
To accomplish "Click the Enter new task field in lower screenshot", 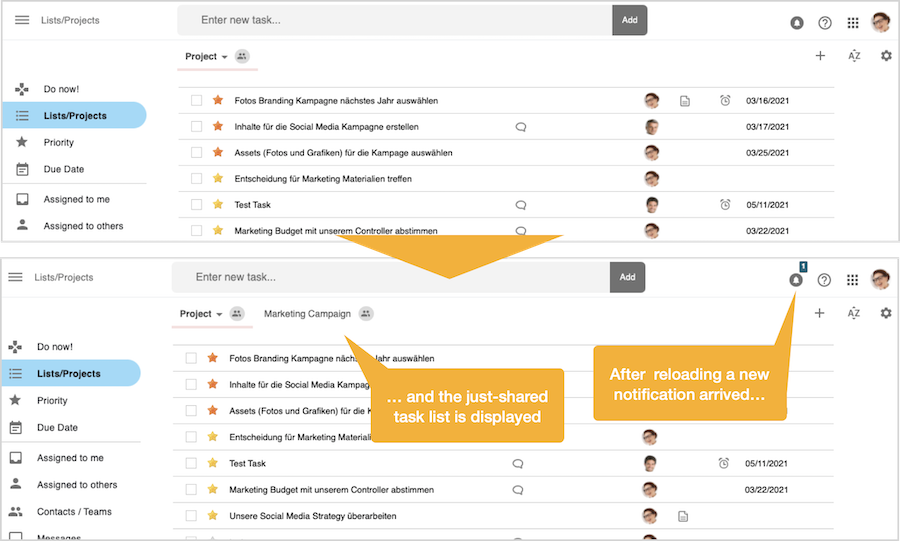I will (x=390, y=277).
